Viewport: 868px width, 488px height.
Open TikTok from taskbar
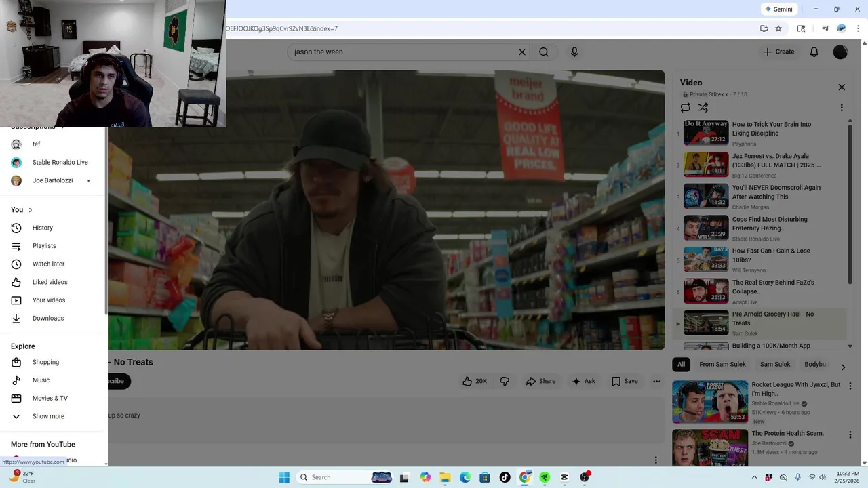click(505, 477)
